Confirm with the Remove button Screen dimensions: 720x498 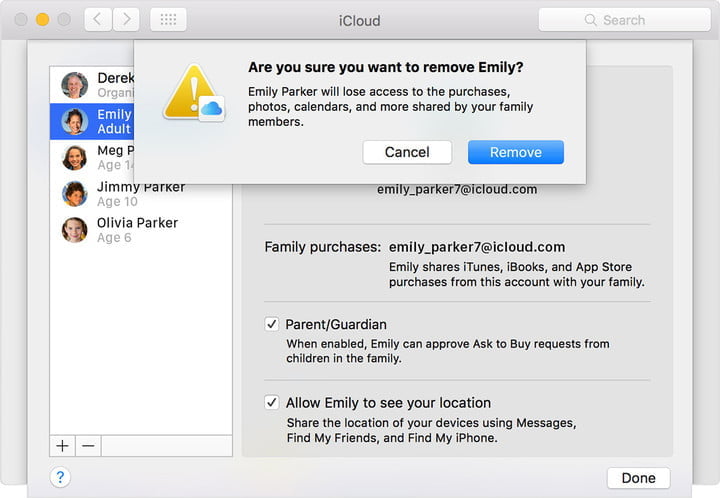[516, 152]
